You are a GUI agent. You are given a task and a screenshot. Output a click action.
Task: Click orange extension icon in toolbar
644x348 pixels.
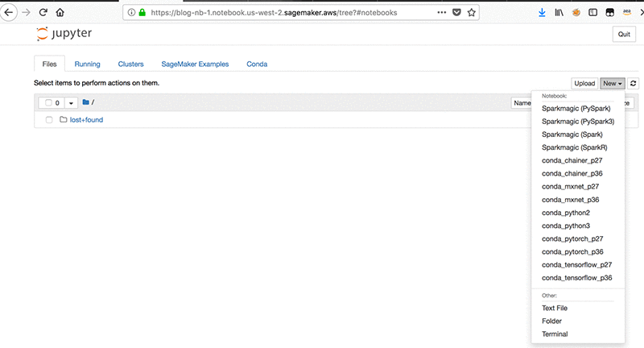point(576,12)
